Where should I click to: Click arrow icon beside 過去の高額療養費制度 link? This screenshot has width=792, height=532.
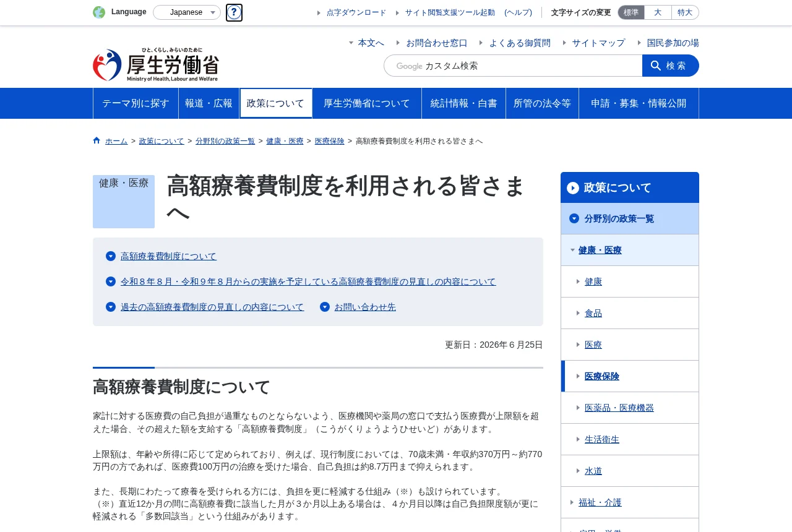(x=111, y=307)
